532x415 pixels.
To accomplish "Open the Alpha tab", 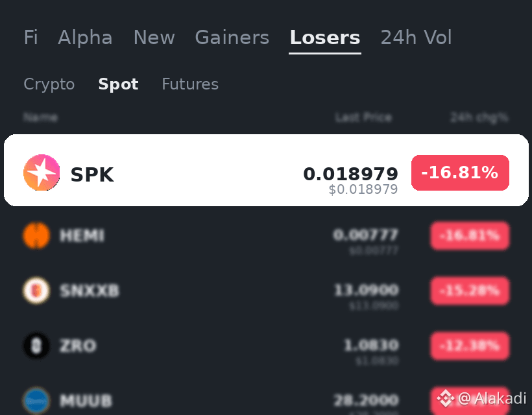I will 85,38.
